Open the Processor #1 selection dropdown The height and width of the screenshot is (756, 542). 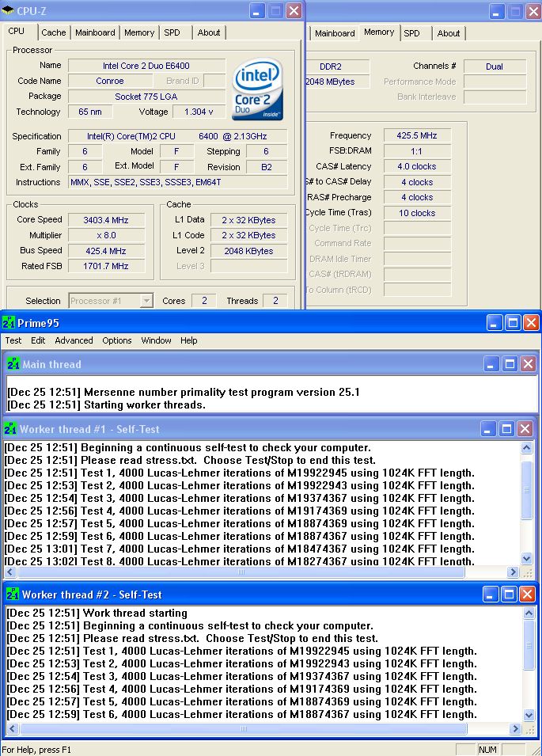click(146, 301)
